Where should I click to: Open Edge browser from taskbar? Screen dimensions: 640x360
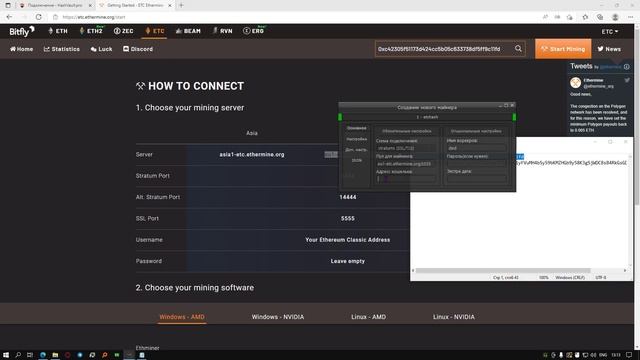click(42, 355)
